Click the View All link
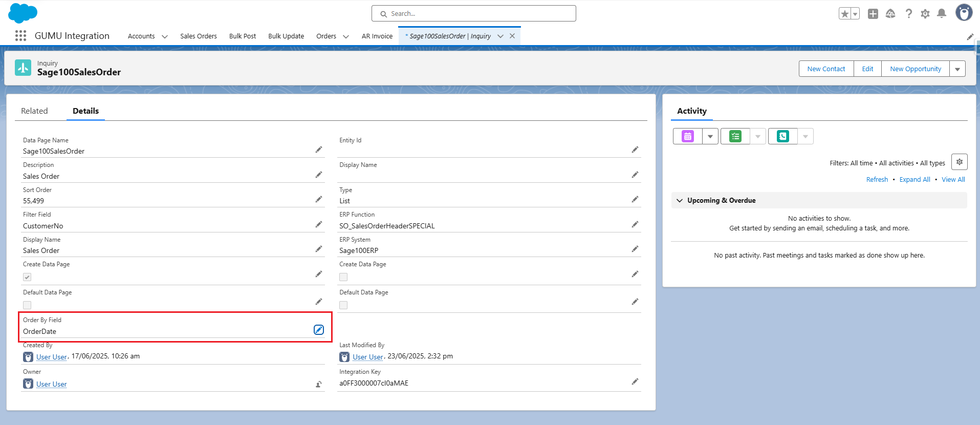The width and height of the screenshot is (980, 425). tap(953, 180)
